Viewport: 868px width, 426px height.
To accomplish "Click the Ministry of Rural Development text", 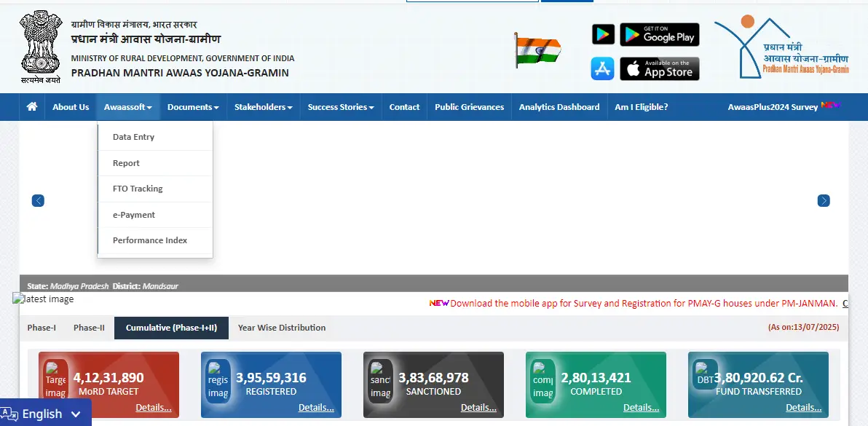I will click(x=183, y=58).
